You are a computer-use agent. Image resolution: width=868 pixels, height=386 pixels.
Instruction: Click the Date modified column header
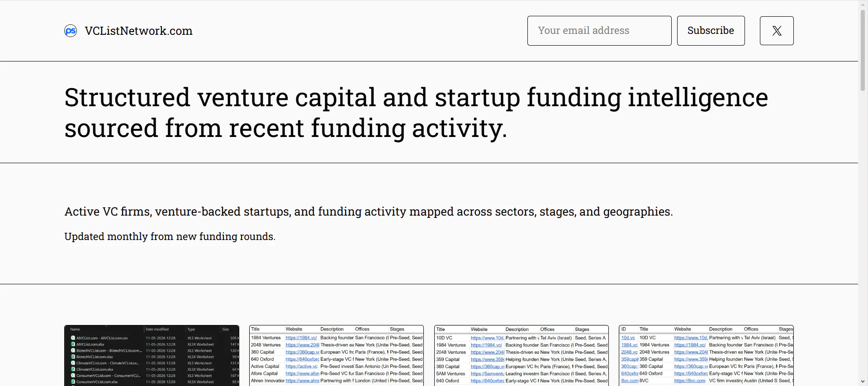click(x=157, y=329)
